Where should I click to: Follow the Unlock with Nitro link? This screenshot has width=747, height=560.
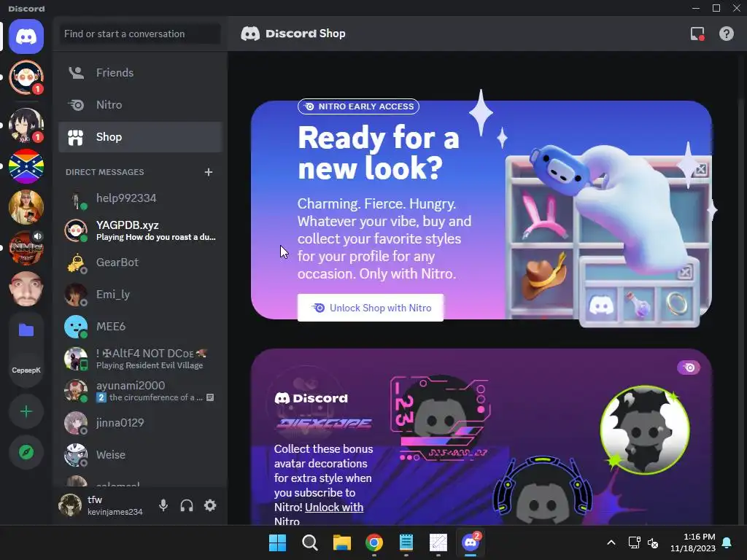click(x=334, y=507)
